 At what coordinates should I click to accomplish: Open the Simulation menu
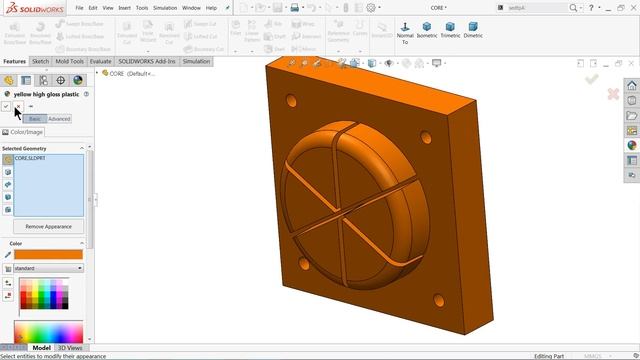click(x=165, y=8)
